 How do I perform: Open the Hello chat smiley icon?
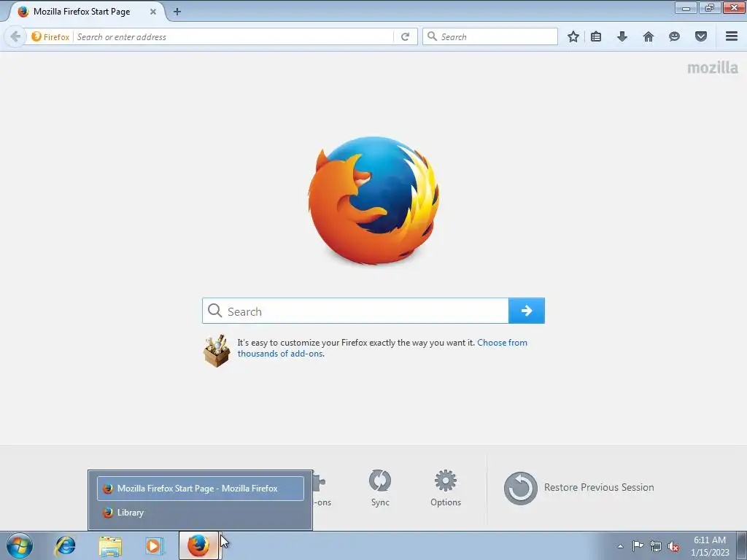pos(674,36)
